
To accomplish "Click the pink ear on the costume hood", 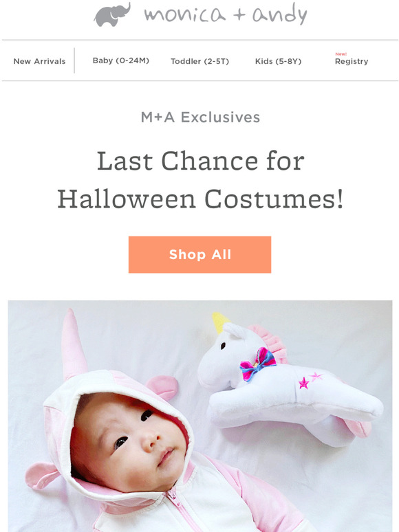I will pyautogui.click(x=162, y=386).
